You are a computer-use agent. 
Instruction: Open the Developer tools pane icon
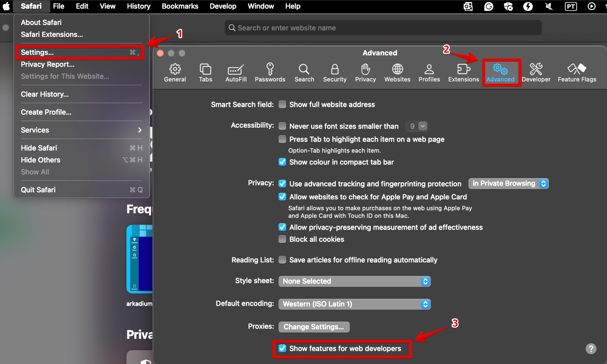[536, 73]
